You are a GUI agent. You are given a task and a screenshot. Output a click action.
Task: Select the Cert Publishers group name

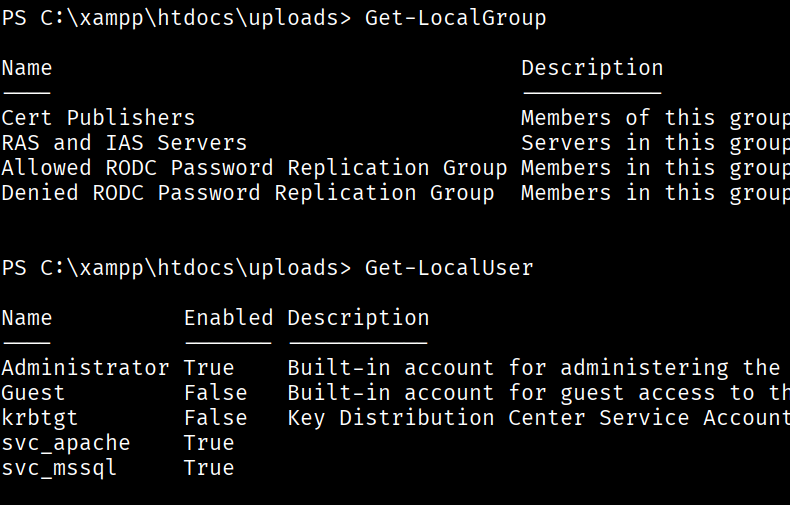pos(98,118)
